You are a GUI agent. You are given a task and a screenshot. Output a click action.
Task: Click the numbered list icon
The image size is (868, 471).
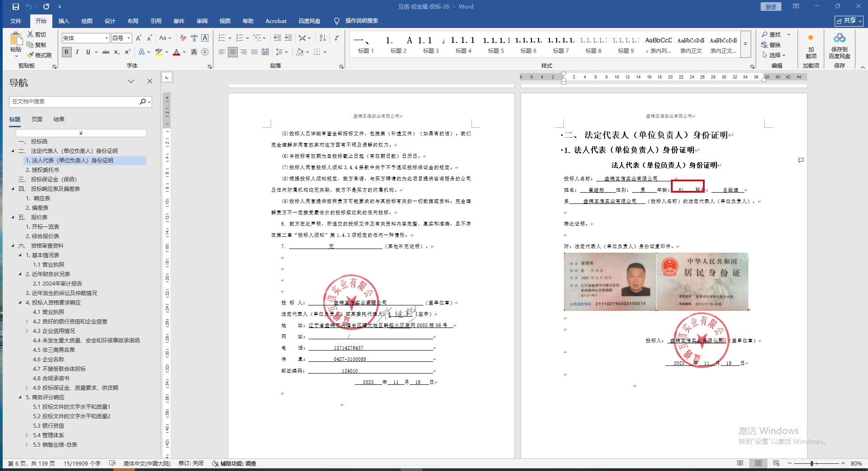pyautogui.click(x=240, y=38)
